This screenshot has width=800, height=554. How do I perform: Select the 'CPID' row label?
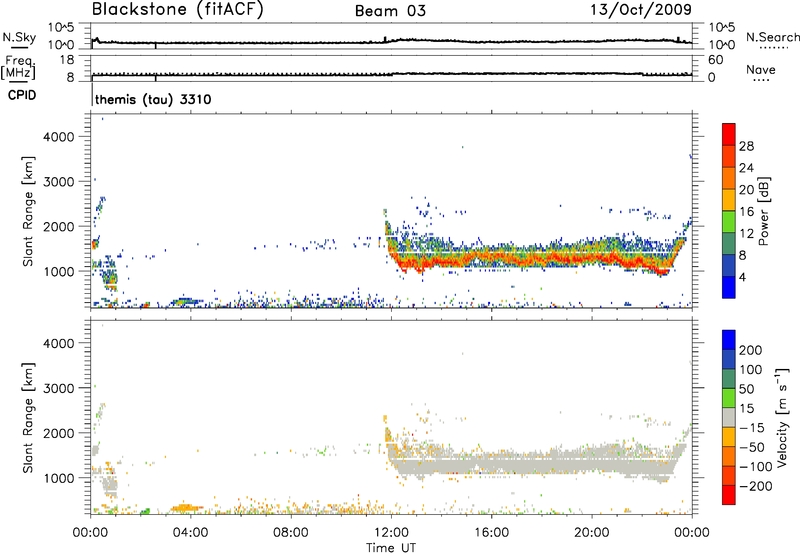coord(22,95)
